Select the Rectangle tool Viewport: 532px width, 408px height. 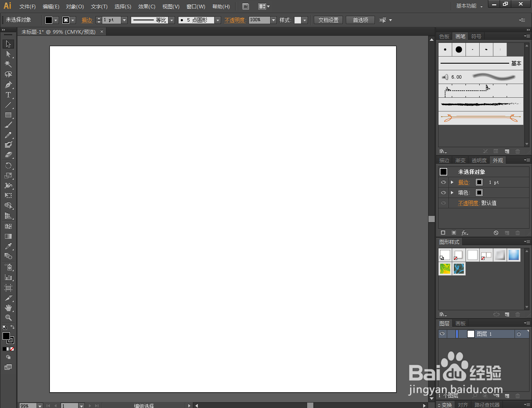(x=8, y=115)
